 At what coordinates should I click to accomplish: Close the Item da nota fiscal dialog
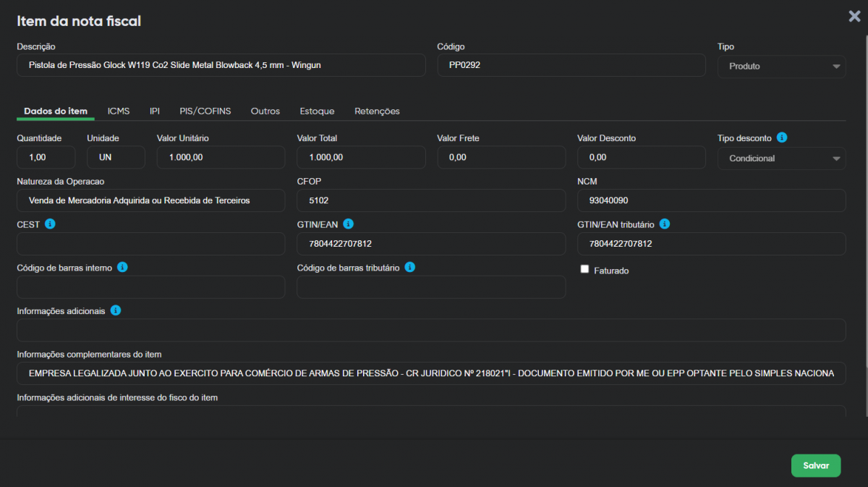click(854, 17)
